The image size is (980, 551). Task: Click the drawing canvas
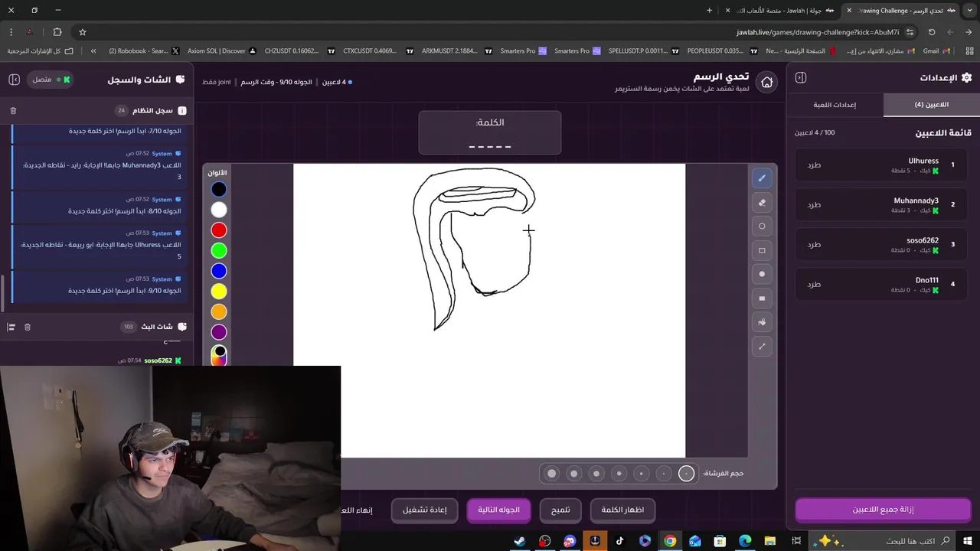pos(489,310)
